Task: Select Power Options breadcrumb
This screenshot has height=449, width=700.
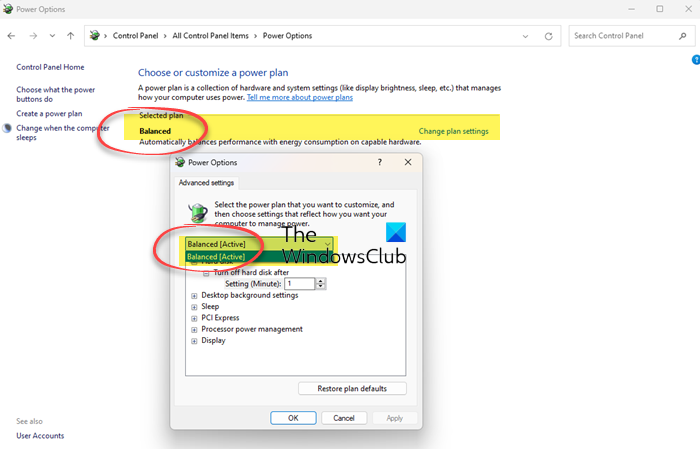Action: point(287,36)
